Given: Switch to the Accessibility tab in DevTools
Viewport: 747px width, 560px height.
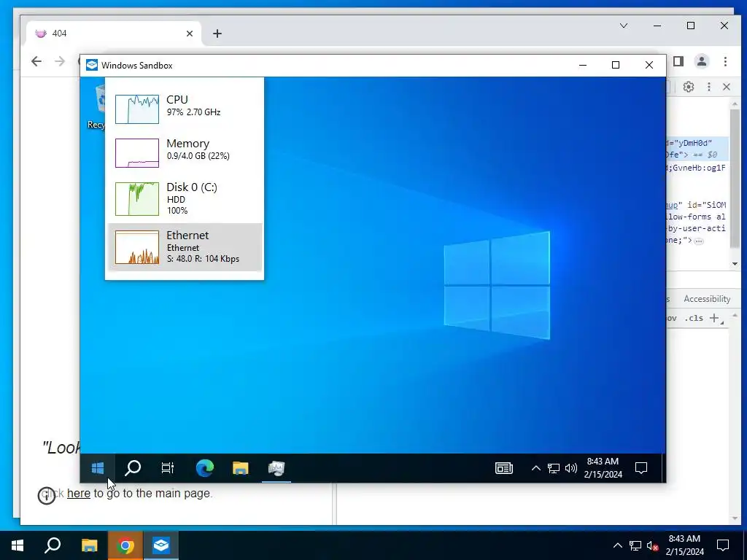Looking at the screenshot, I should 707,299.
